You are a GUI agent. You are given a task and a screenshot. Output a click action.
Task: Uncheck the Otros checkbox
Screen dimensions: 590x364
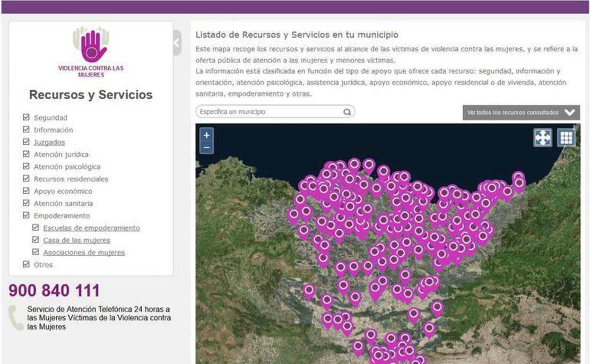[x=26, y=265]
